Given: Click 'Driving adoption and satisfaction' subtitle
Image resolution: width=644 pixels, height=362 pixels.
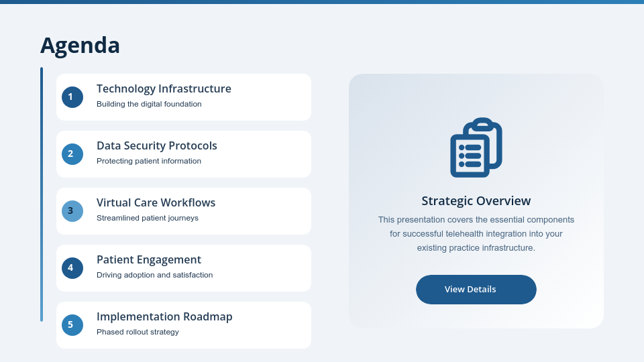Looking at the screenshot, I should pyautogui.click(x=154, y=276).
